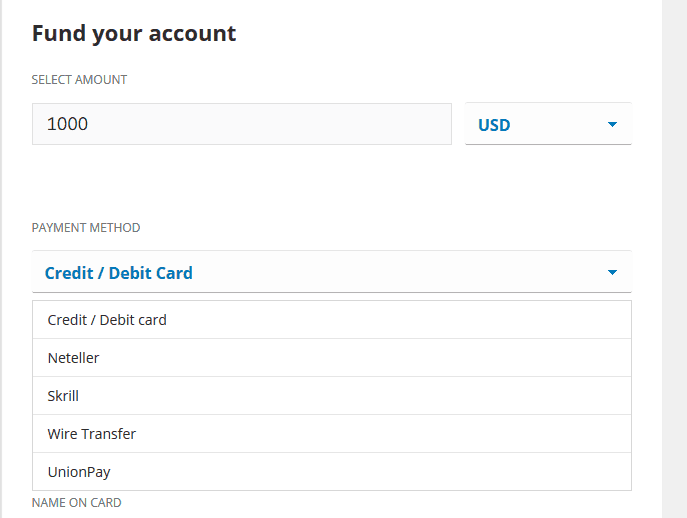Select the Credit / Debit card list option

pos(107,320)
